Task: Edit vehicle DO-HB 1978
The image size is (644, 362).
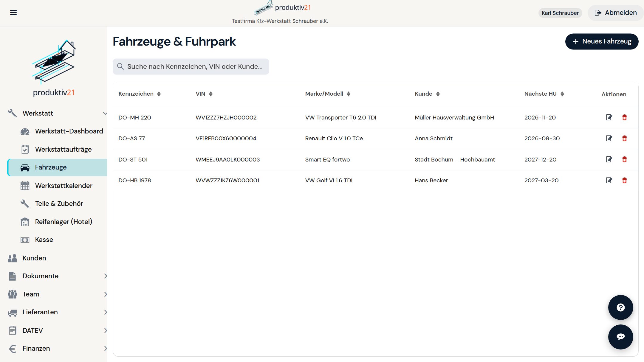Action: click(609, 180)
